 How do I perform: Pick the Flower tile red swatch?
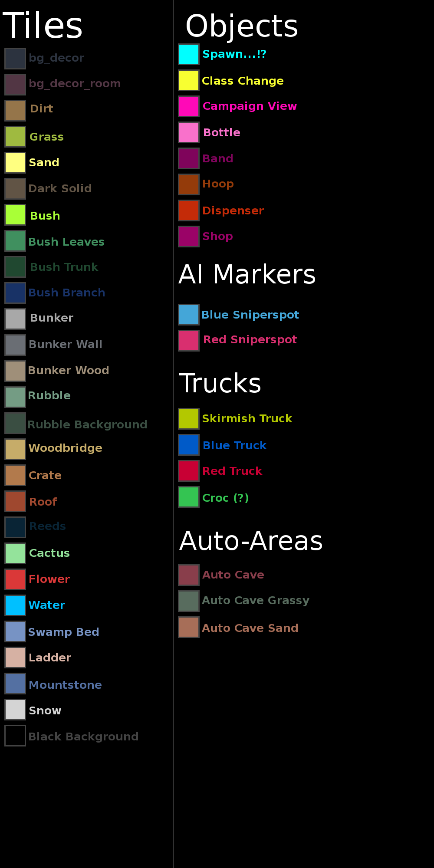(15, 579)
